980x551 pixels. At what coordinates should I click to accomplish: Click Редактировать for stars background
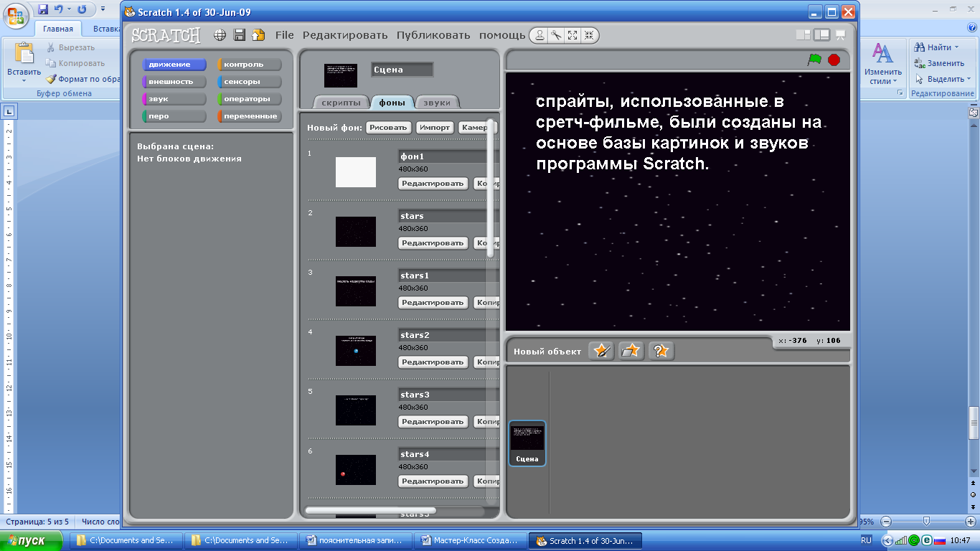433,243
